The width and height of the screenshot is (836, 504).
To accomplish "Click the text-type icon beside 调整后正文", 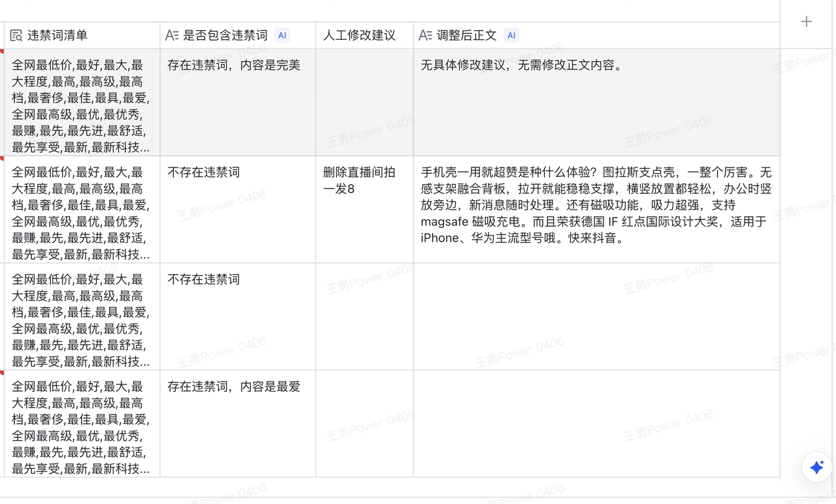I will 425,35.
